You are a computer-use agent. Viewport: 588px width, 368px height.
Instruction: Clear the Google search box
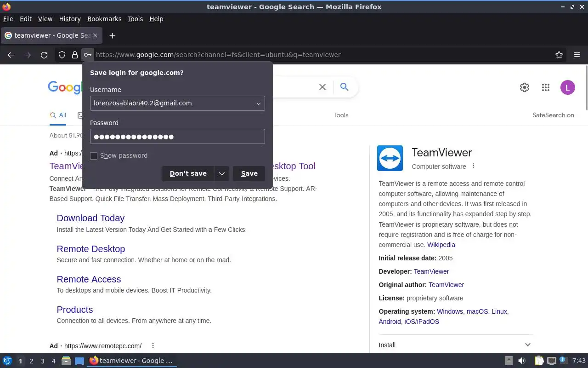[x=322, y=87]
